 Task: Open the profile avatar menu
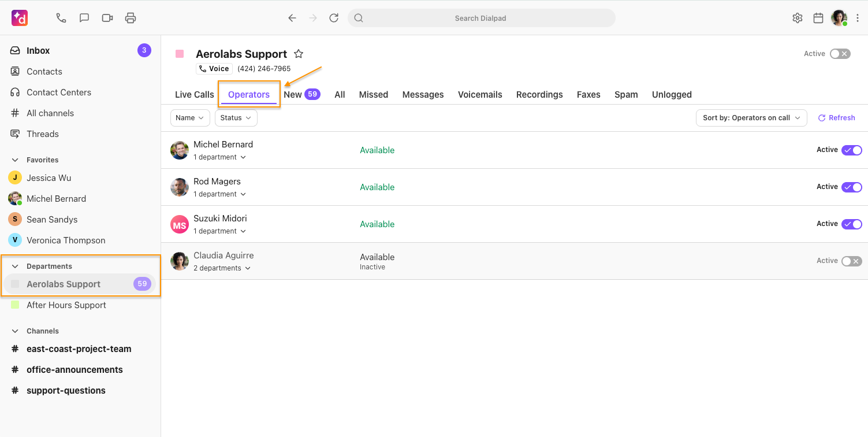coord(839,18)
